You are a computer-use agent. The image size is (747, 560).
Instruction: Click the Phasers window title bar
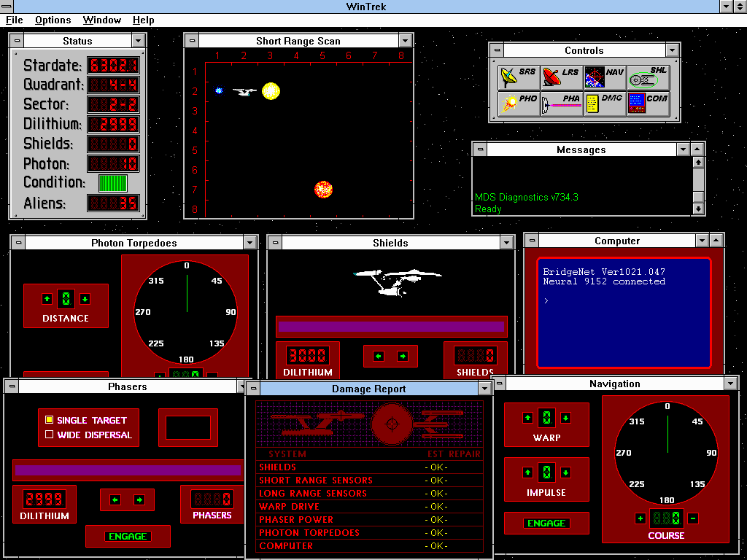pyautogui.click(x=127, y=386)
